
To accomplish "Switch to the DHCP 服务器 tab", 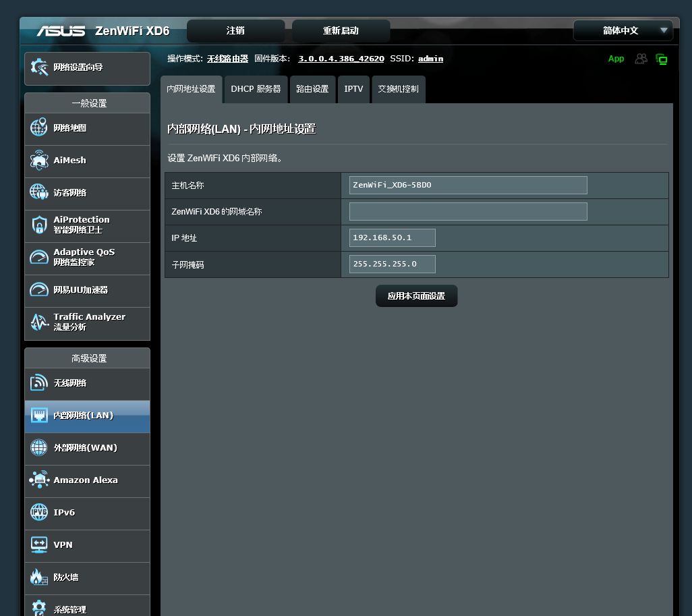I will pos(256,89).
